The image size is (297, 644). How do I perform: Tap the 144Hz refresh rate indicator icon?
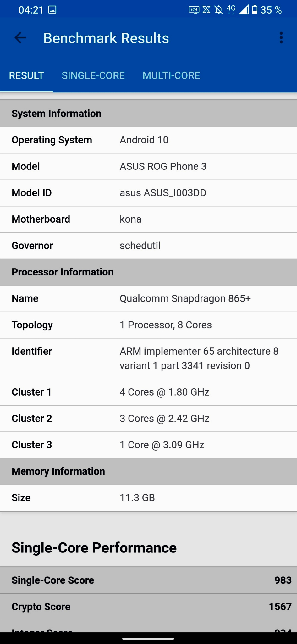click(194, 10)
